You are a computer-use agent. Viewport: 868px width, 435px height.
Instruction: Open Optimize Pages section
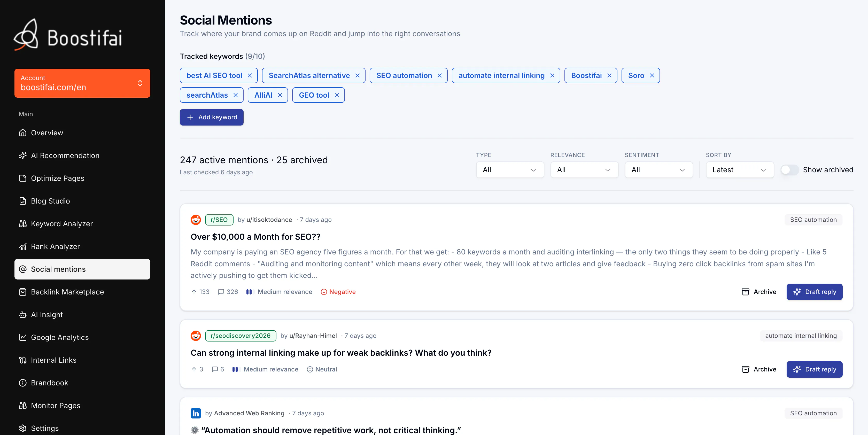tap(82, 178)
